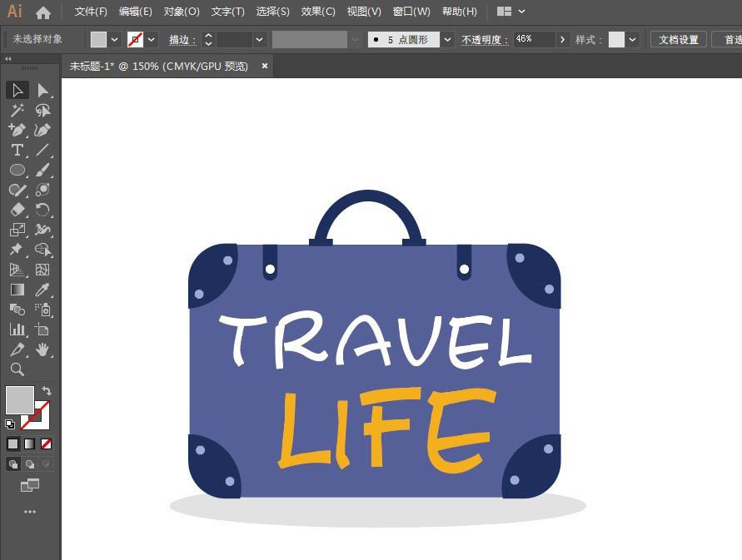Image resolution: width=742 pixels, height=560 pixels.
Task: Swap fill and stroke colors
Action: (47, 391)
